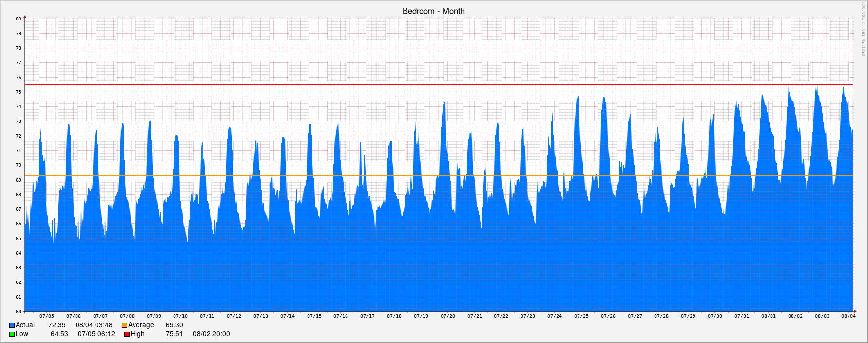Image resolution: width=868 pixels, height=343 pixels.
Task: Click the green Low legend swatch
Action: click(x=12, y=334)
